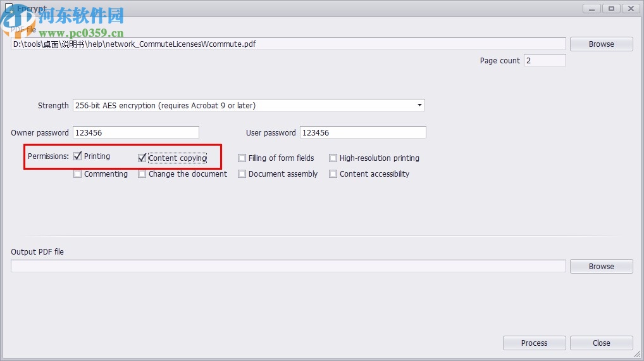Click Browse beside the PDF file path
Viewport: 644px width, 361px height.
pyautogui.click(x=601, y=44)
